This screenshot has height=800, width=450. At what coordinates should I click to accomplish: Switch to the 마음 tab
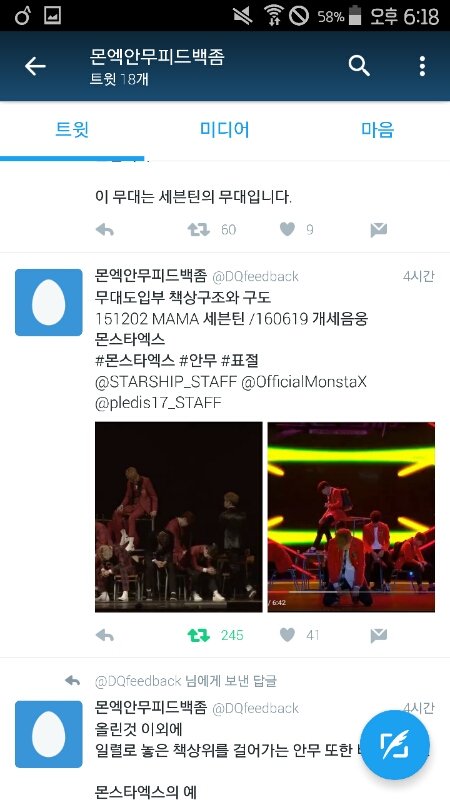tap(378, 130)
